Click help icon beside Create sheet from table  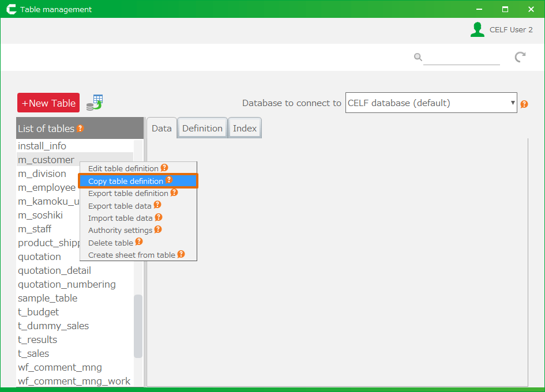181,254
